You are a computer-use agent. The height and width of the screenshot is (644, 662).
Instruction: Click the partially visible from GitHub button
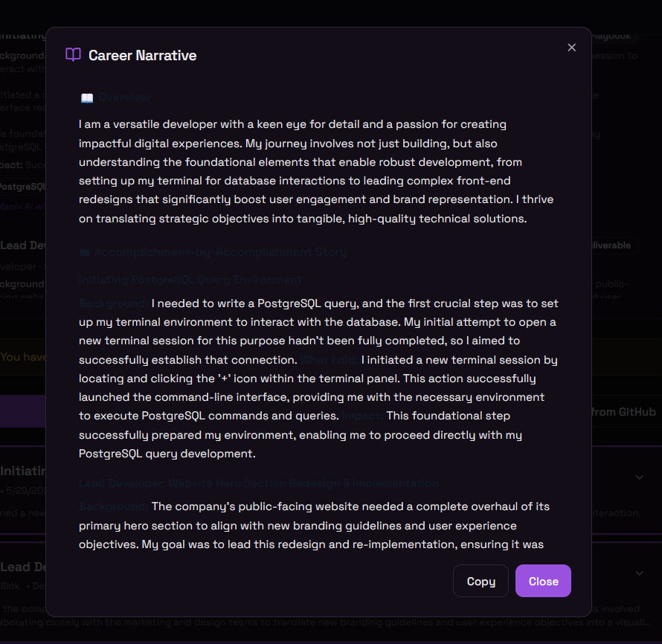pyautogui.click(x=623, y=412)
